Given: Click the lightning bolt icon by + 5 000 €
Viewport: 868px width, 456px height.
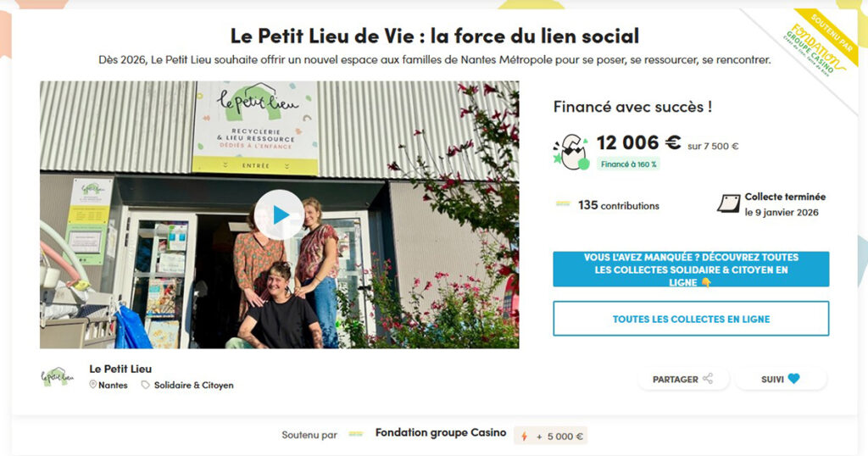Looking at the screenshot, I should tap(524, 436).
